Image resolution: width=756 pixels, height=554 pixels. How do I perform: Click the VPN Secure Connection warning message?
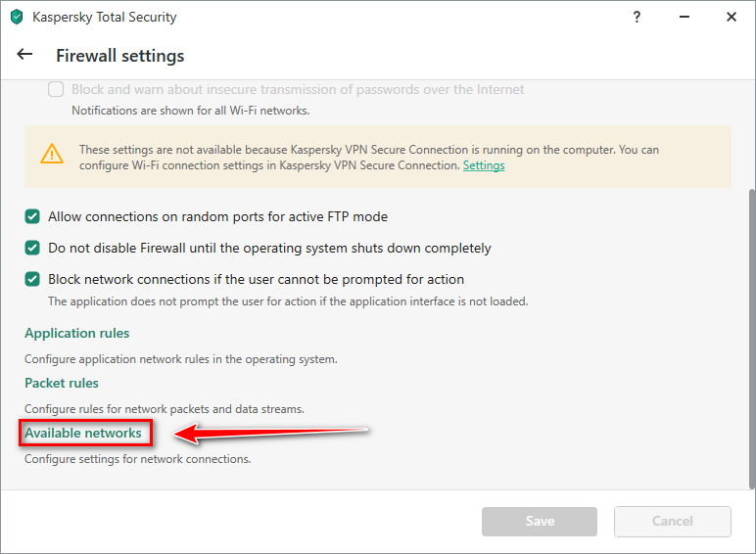pyautogui.click(x=369, y=158)
